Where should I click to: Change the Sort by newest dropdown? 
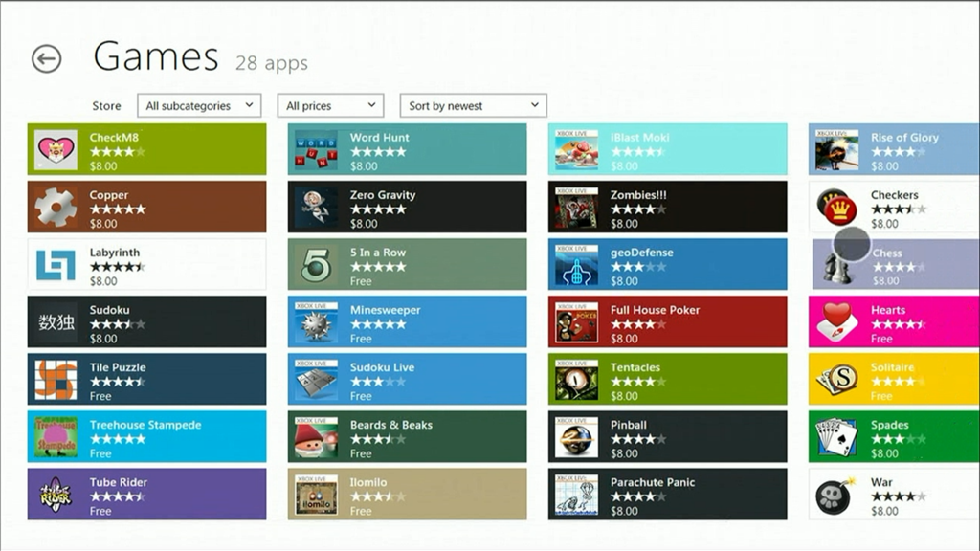coord(473,105)
